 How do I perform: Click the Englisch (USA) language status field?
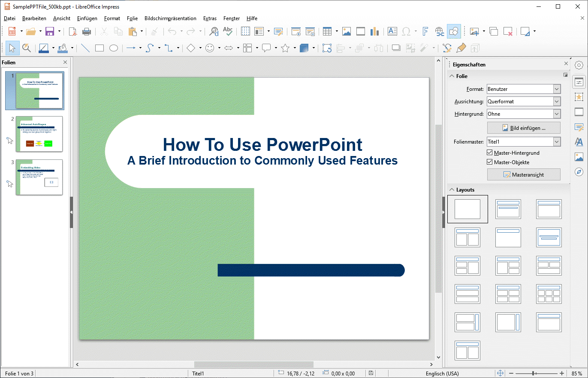[x=442, y=373]
